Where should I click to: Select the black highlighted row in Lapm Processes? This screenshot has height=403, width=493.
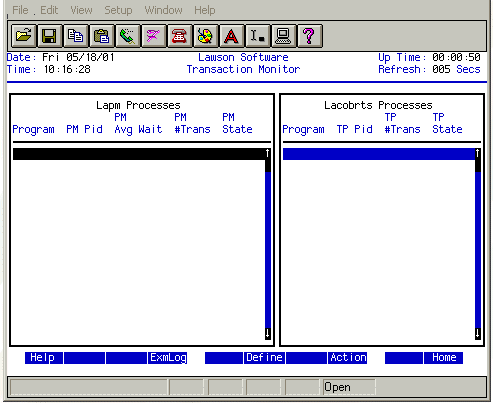(139, 154)
